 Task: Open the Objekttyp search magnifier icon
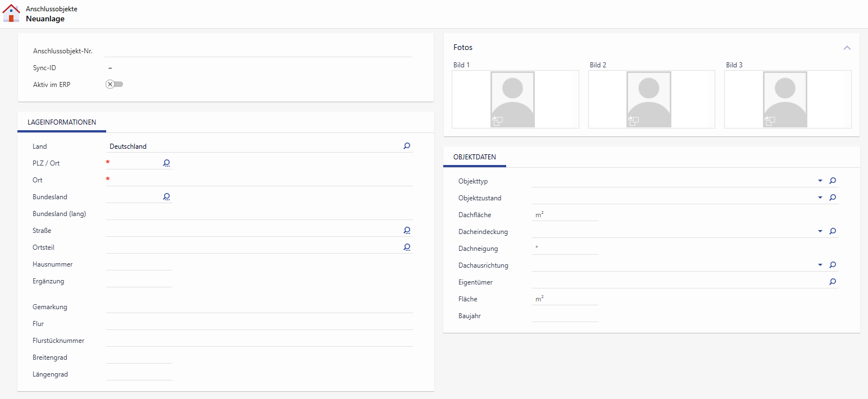click(x=833, y=181)
